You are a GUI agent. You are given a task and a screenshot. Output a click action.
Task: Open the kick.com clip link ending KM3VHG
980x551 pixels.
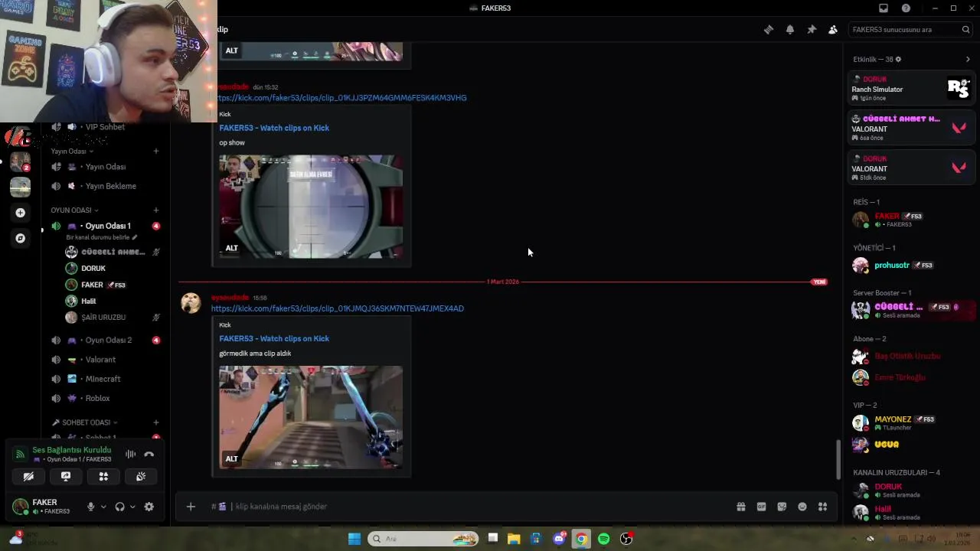pos(341,98)
